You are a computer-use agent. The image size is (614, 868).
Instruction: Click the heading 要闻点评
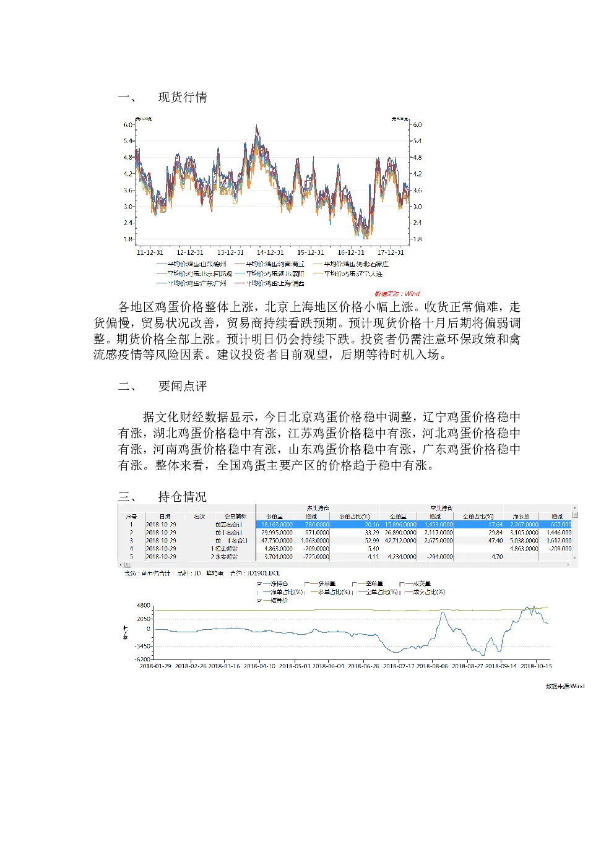pos(183,386)
